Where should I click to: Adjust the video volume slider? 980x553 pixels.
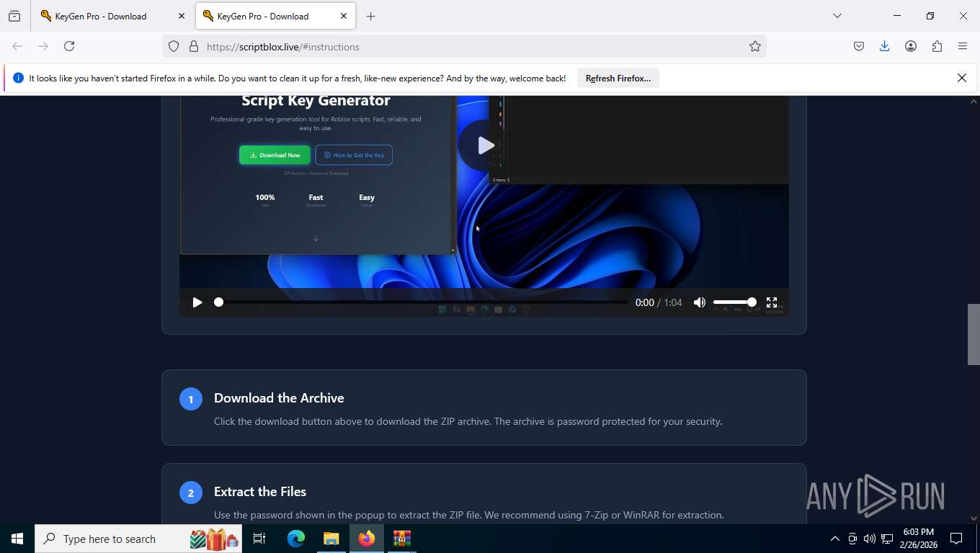pos(734,302)
